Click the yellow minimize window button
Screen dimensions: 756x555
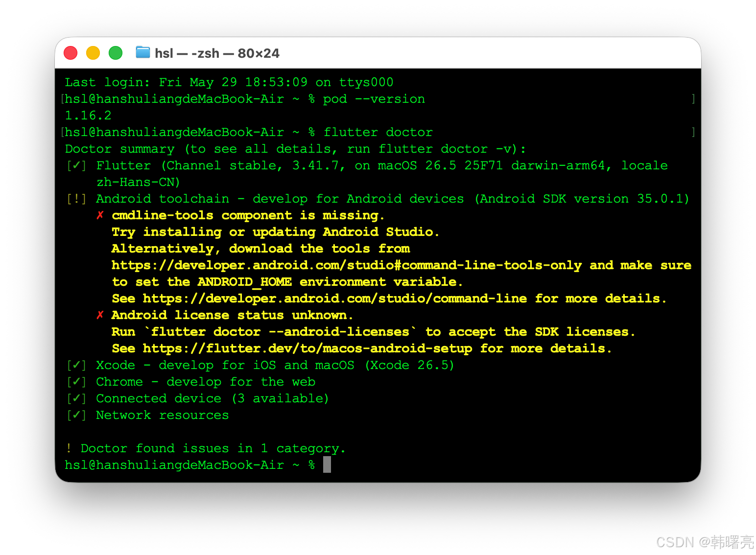[x=93, y=53]
